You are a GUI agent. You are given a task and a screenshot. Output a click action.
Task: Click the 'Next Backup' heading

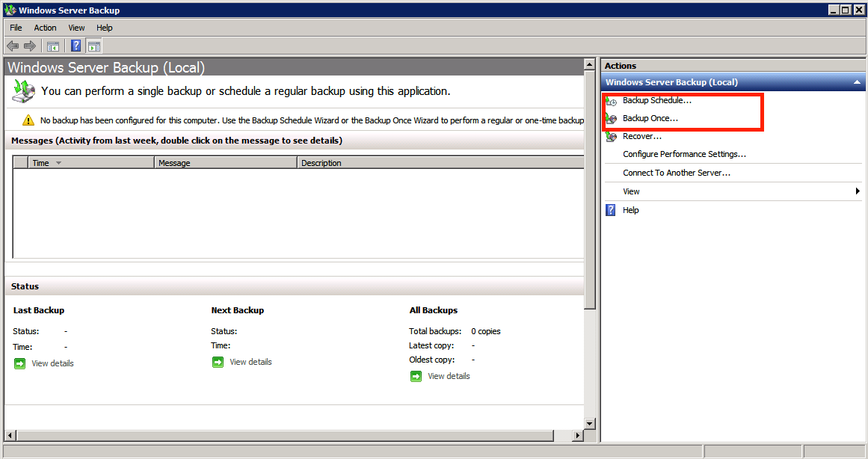pos(238,310)
